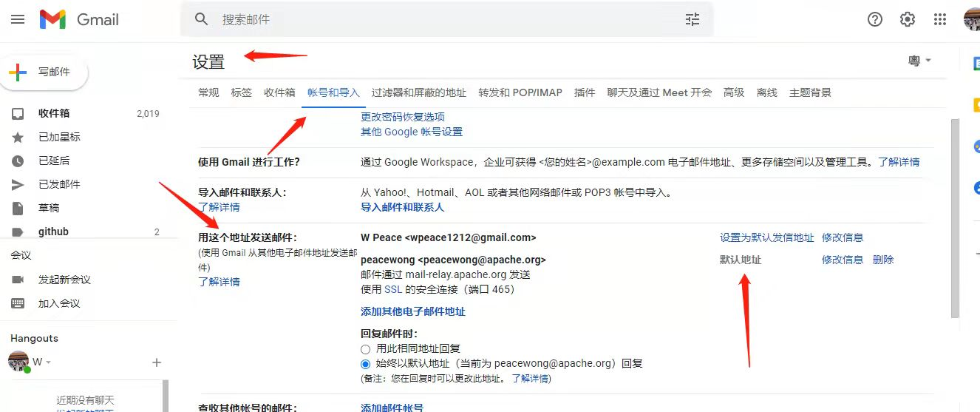This screenshot has width=980, height=412.
Task: Select always reply from default address option
Action: coord(365,364)
